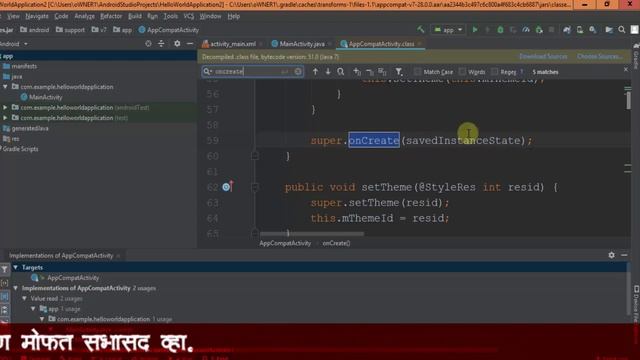Expand the test package node
The image size is (640, 360).
coord(5,118)
